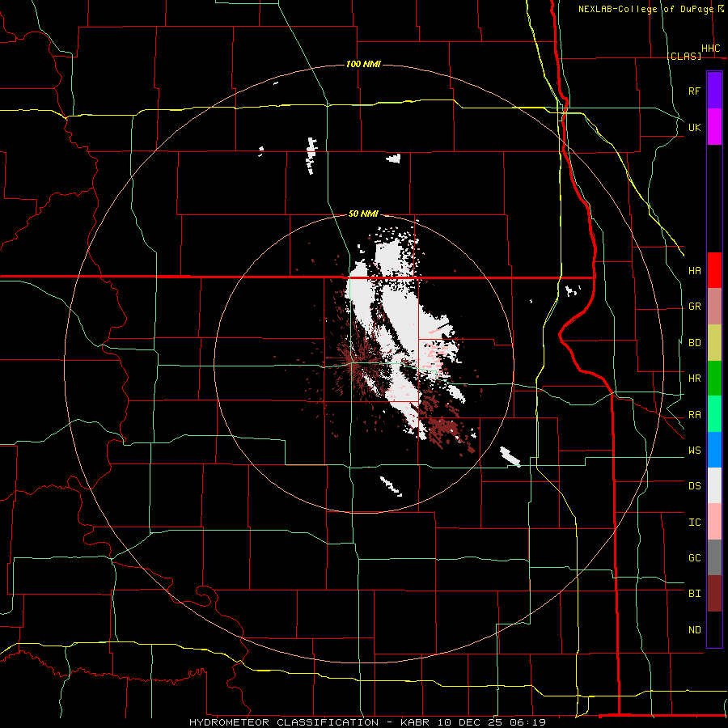
Task: Click the RA legend label
Action: [694, 415]
